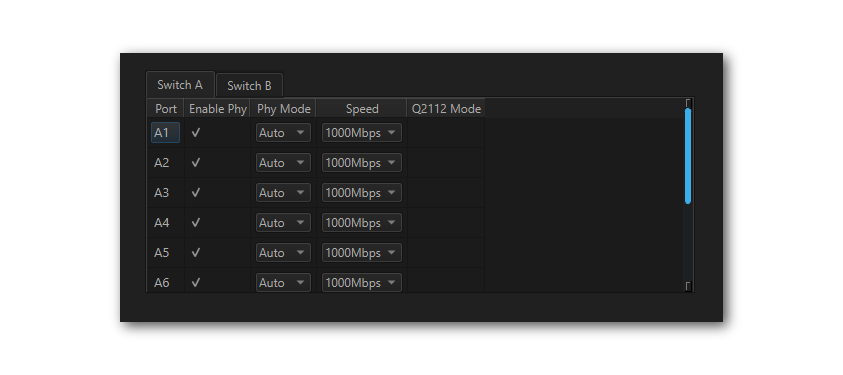Click the blue vertical scrollbar thumb
This screenshot has height=375, width=843.
[688, 156]
